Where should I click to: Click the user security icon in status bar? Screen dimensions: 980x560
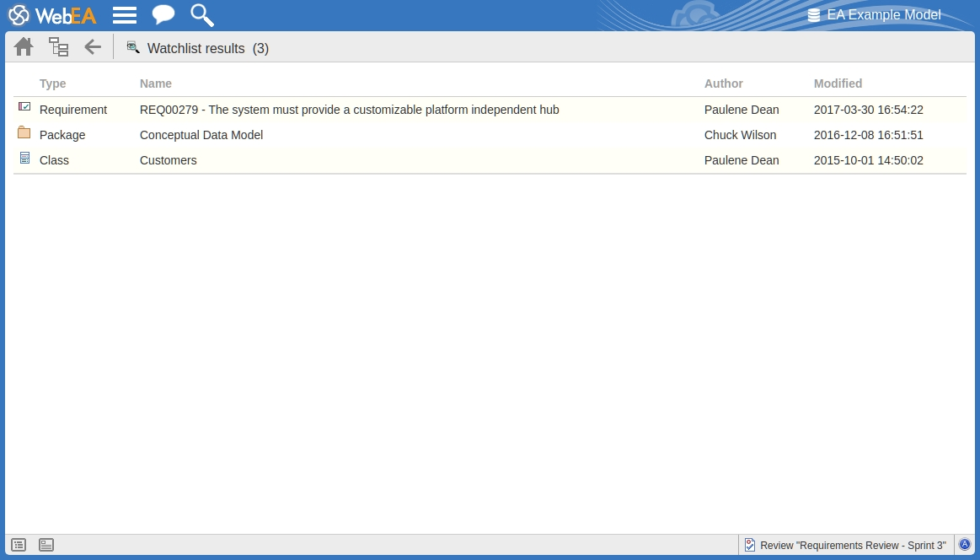tap(965, 545)
